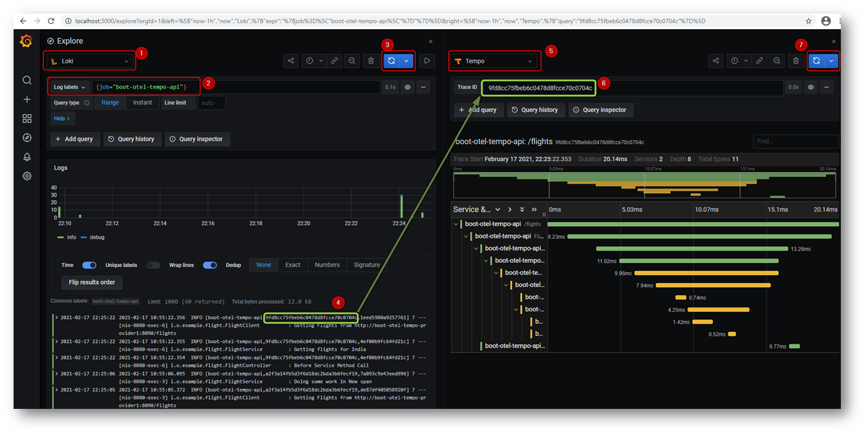The image size is (868, 436).
Task: Open Query history in Tempo pane
Action: (535, 110)
